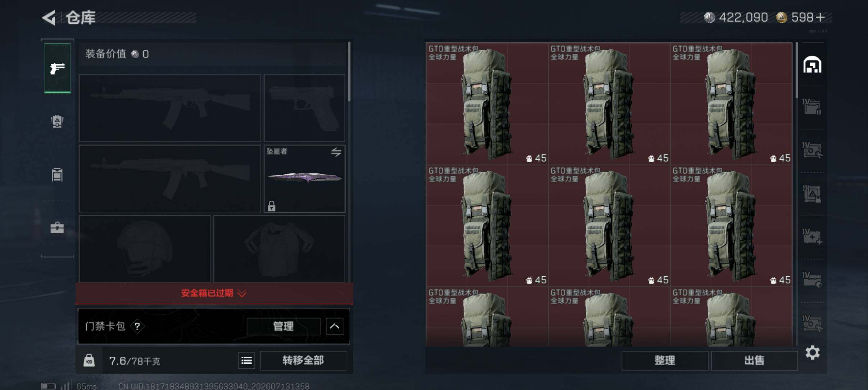The height and width of the screenshot is (390, 868).
Task: Click the 管理 button for keycard pack
Action: point(284,326)
